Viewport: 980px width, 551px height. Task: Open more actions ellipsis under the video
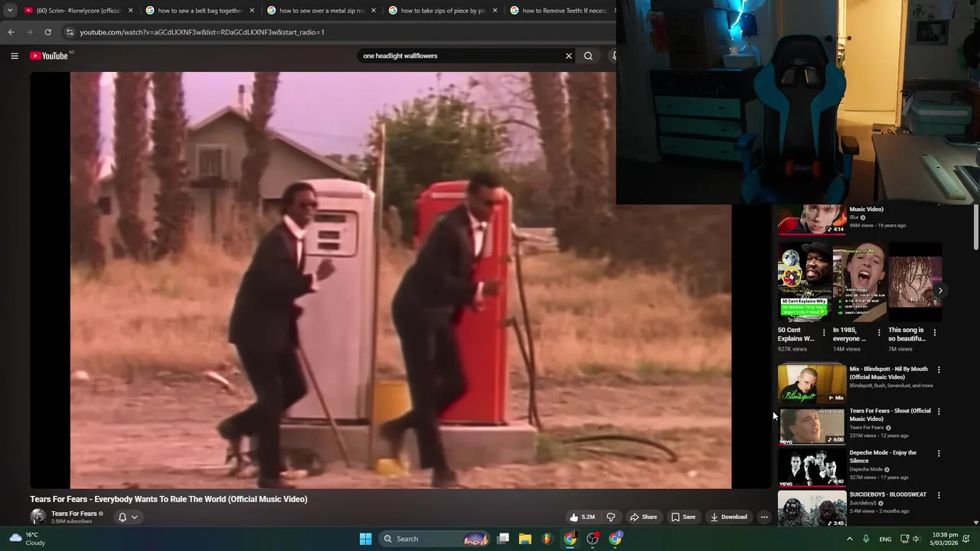coord(764,517)
